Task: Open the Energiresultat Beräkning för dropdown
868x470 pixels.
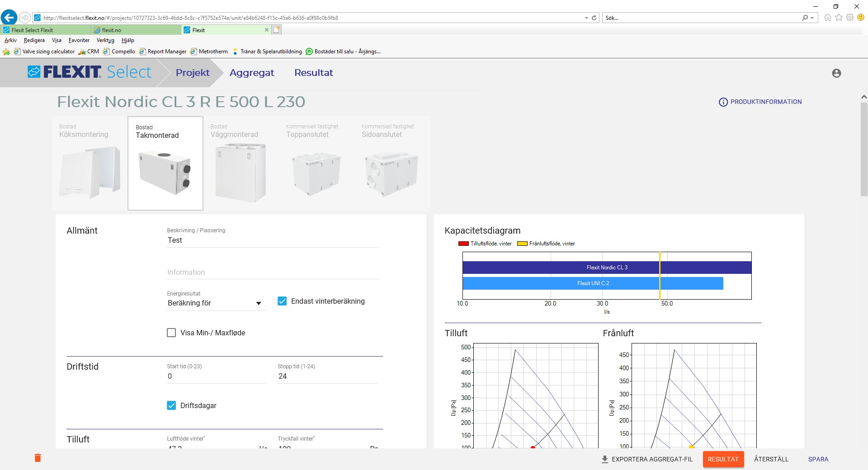Action: pyautogui.click(x=217, y=303)
